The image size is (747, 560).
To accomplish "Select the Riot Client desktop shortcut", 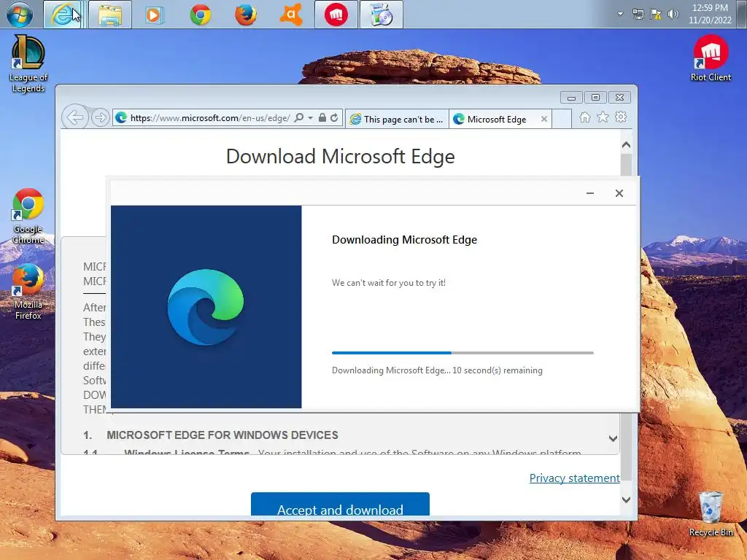I will [711, 58].
